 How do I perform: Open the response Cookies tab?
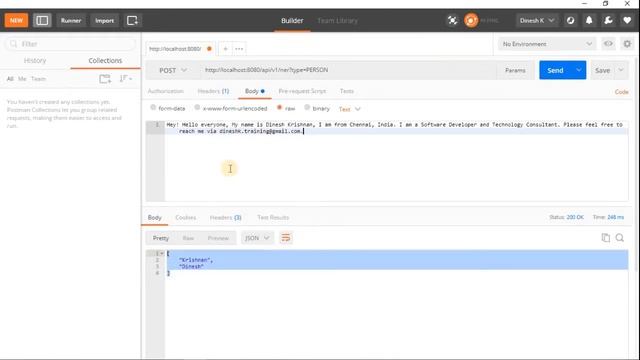point(186,218)
